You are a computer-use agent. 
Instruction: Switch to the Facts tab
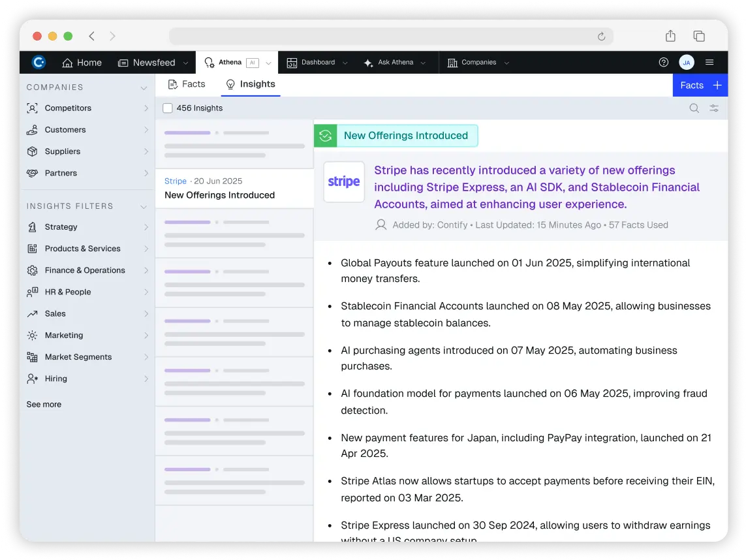(187, 84)
